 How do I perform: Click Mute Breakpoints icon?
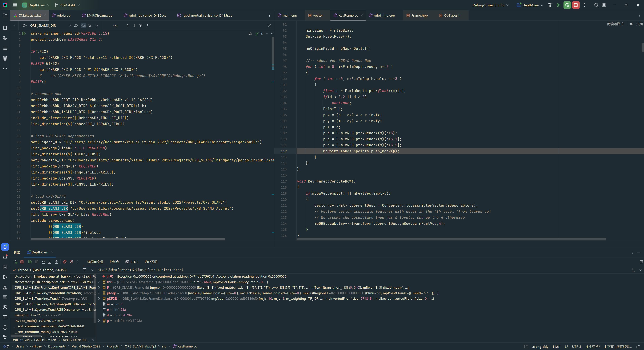click(x=71, y=262)
